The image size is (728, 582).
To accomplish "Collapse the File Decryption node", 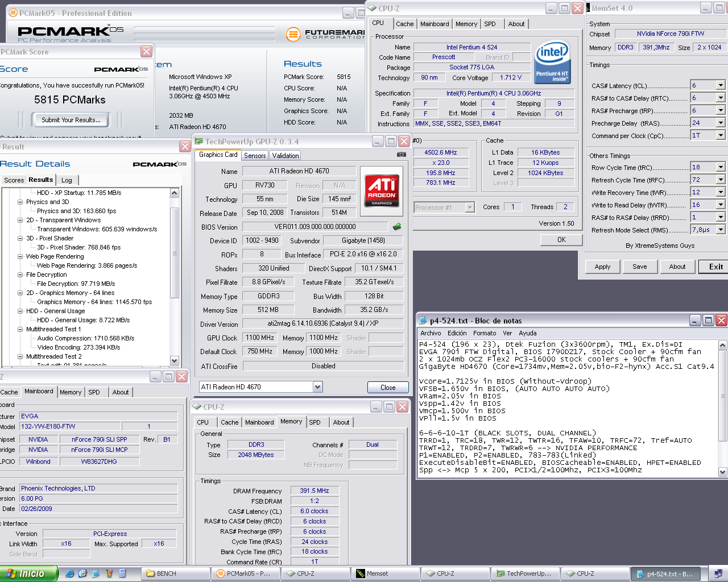I will click(20, 275).
